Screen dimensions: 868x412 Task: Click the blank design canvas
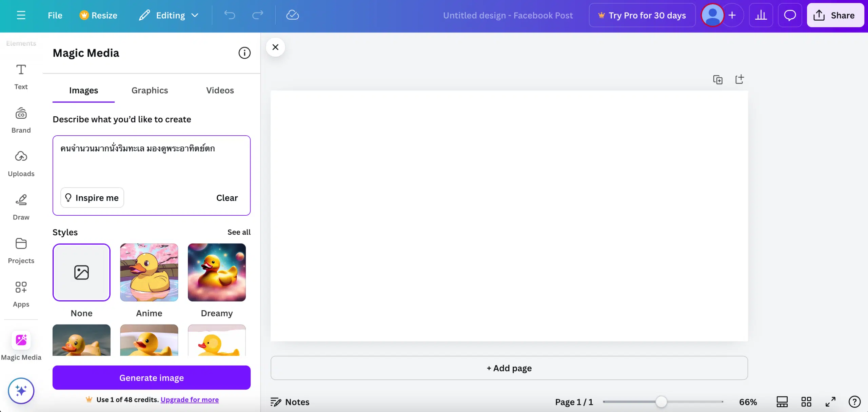point(509,216)
